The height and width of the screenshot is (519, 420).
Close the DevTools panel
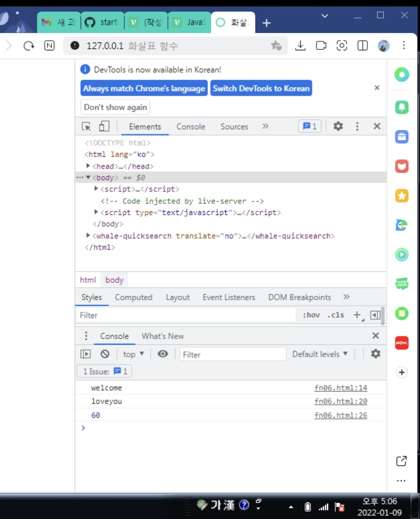point(377,126)
